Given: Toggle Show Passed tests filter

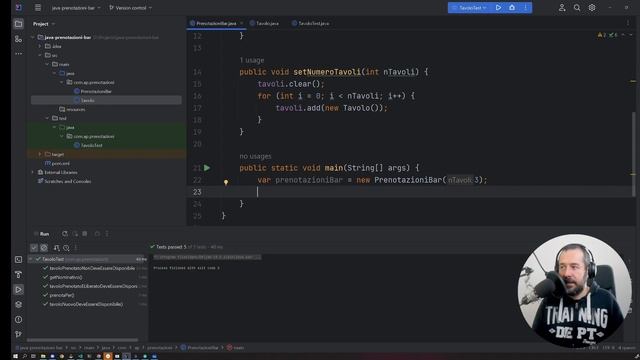Looking at the screenshot, I should point(34,248).
